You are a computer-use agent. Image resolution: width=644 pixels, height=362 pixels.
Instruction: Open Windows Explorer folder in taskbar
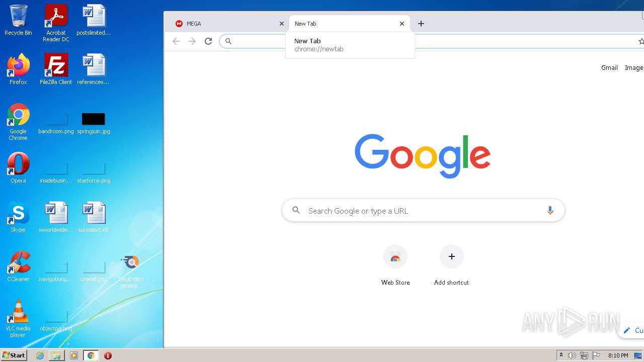coord(57,355)
